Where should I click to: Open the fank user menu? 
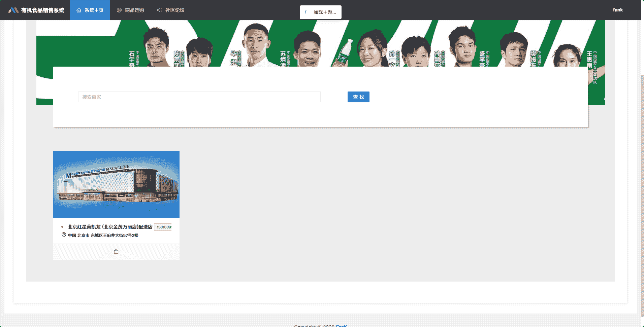point(618,10)
